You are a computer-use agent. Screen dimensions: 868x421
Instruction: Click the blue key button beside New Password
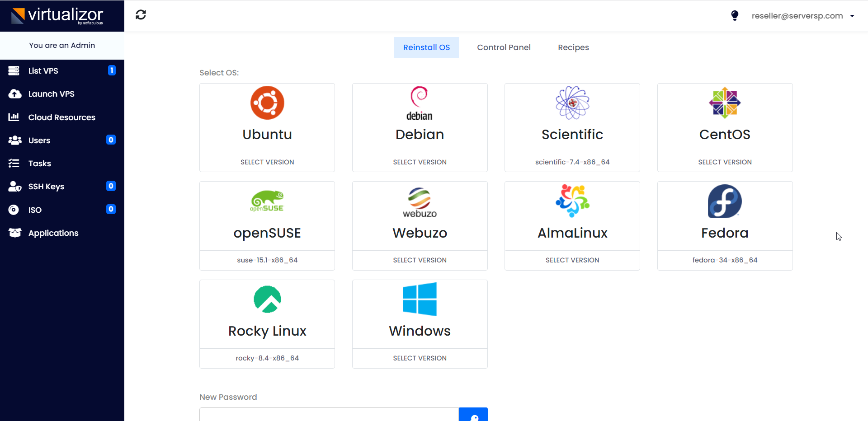473,415
